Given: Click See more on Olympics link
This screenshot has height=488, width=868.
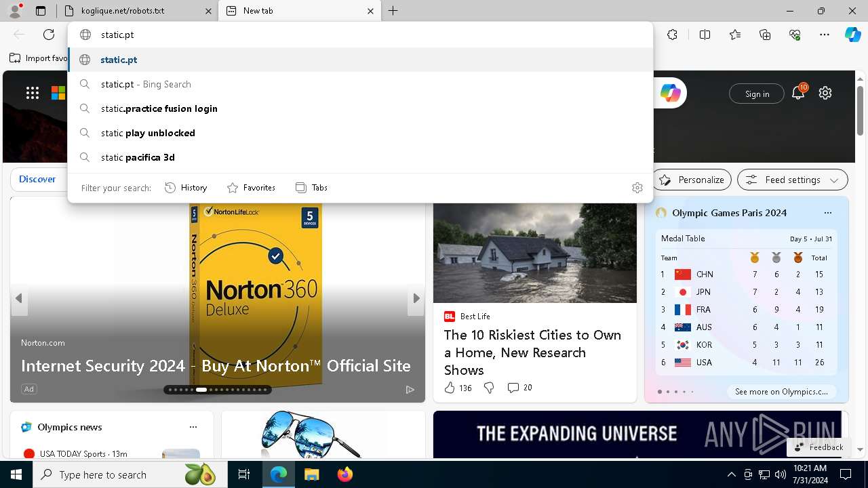Looking at the screenshot, I should (x=781, y=392).
